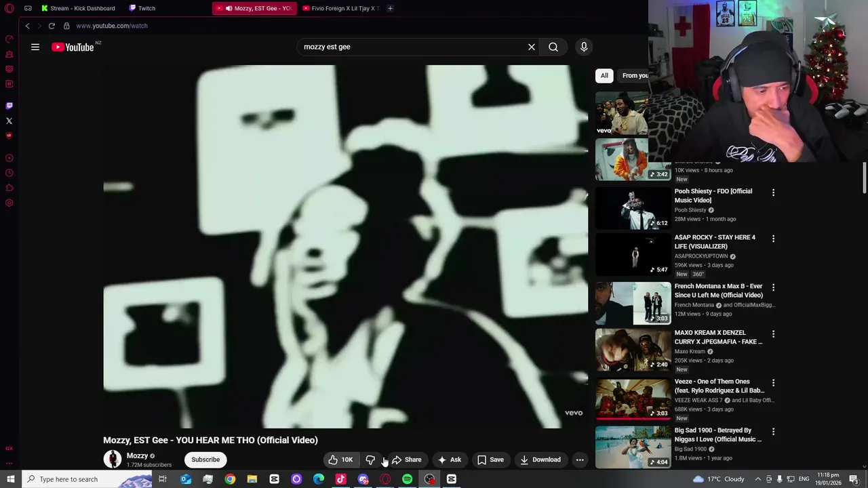Open Pooh Shiesty - FDO video thumbnail
The width and height of the screenshot is (868, 488).
click(x=633, y=208)
